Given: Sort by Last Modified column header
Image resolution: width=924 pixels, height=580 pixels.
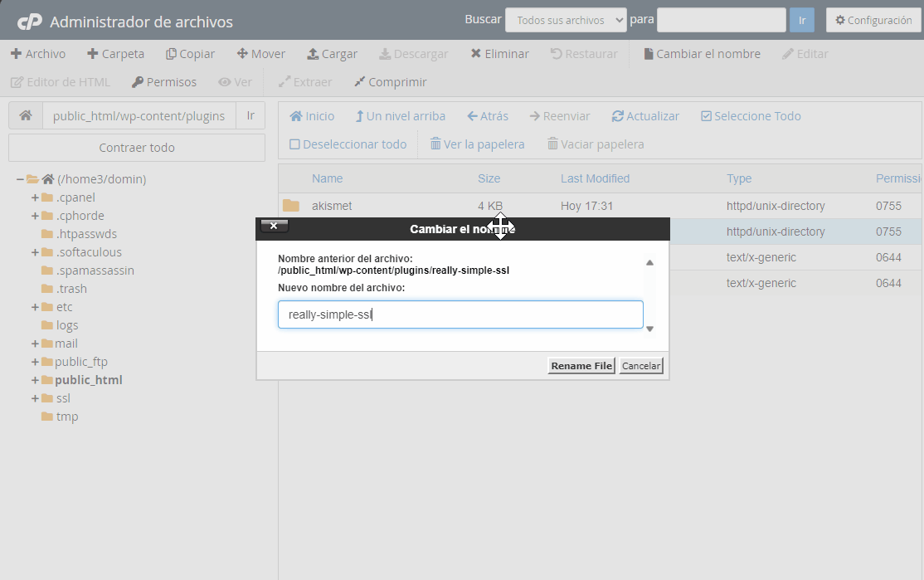Looking at the screenshot, I should pos(596,178).
